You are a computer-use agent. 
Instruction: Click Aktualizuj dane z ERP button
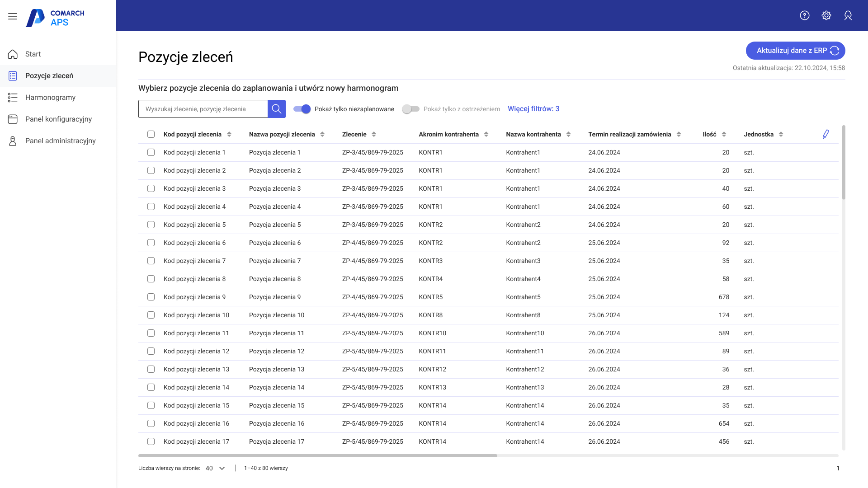pyautogui.click(x=795, y=51)
